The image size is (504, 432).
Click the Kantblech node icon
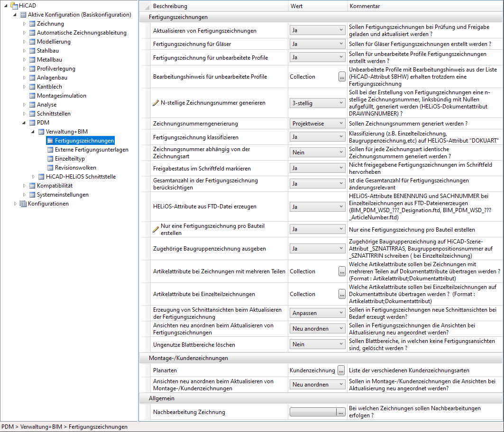click(32, 86)
